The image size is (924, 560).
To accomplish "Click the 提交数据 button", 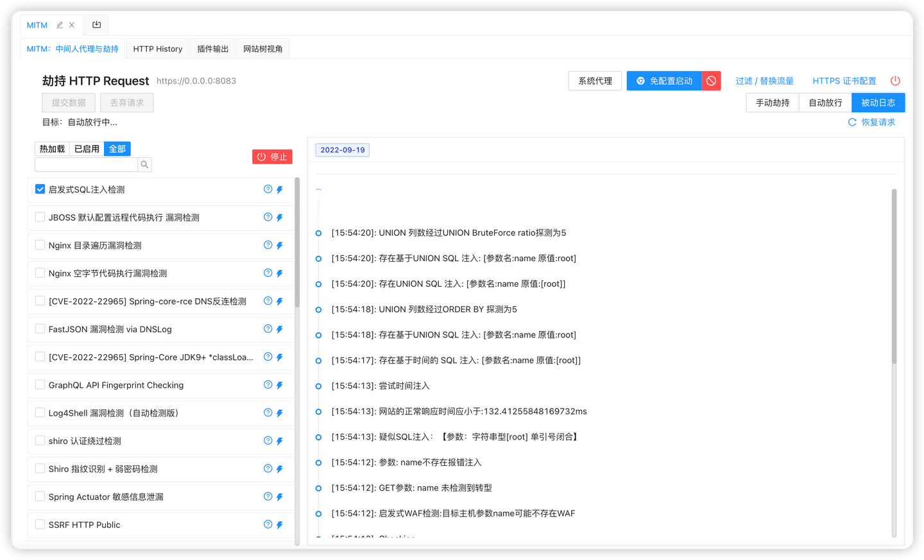I will click(x=69, y=103).
